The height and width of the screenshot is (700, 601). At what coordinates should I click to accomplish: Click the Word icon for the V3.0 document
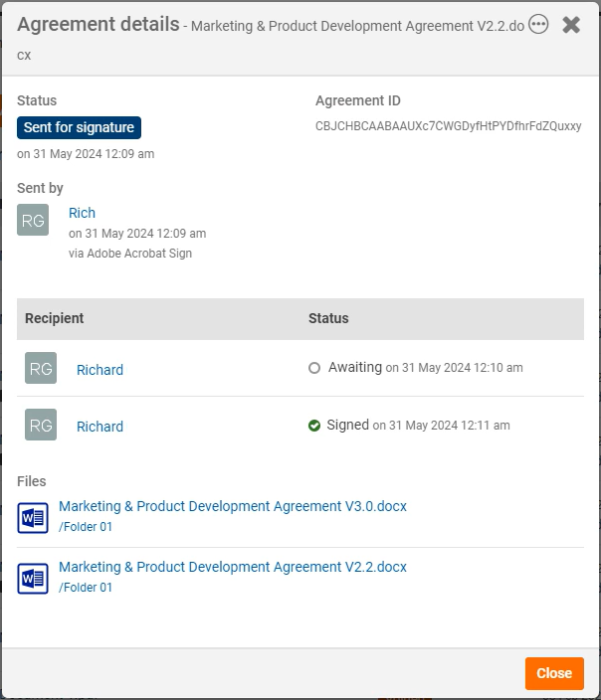point(33,518)
